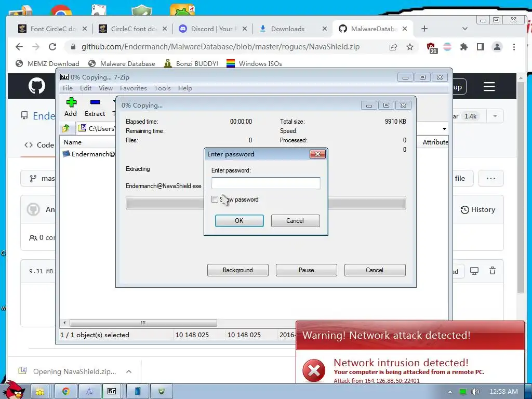
Task: Expand the 7-Zip address path dropdown
Action: click(x=444, y=129)
